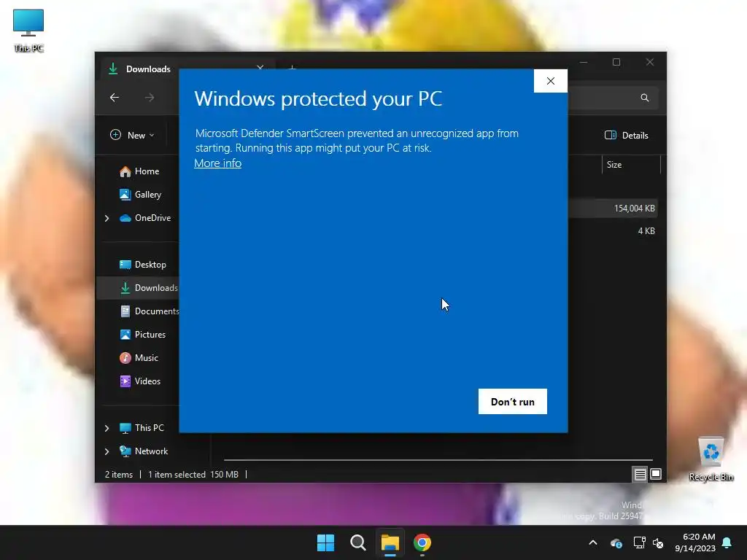Viewport: 747px width, 560px height.
Task: Click the horizontal scrollbar in Explorer
Action: tap(438, 460)
